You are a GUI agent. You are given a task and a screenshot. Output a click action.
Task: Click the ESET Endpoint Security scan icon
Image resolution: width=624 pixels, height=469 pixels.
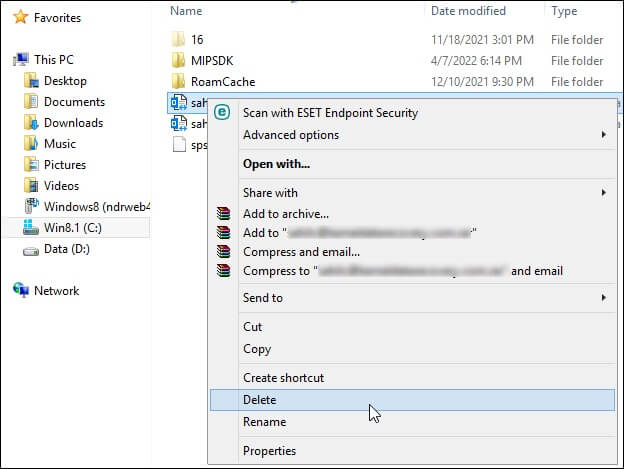tap(223, 113)
